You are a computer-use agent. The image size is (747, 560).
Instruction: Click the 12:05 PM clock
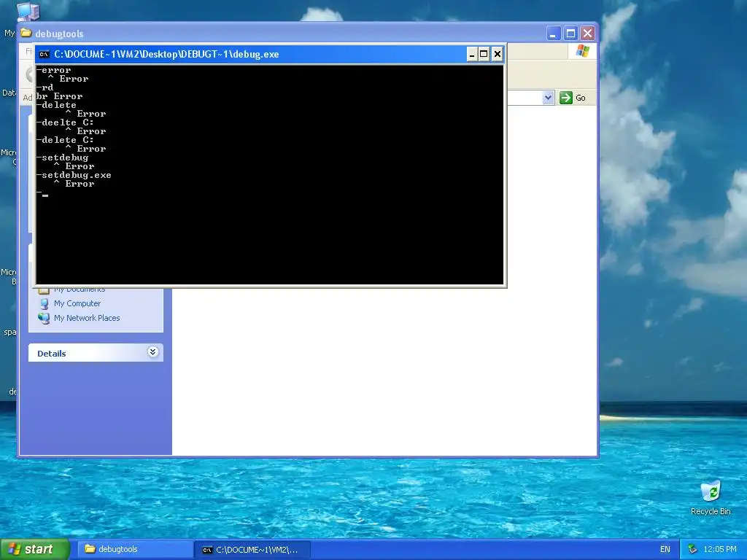coord(719,550)
